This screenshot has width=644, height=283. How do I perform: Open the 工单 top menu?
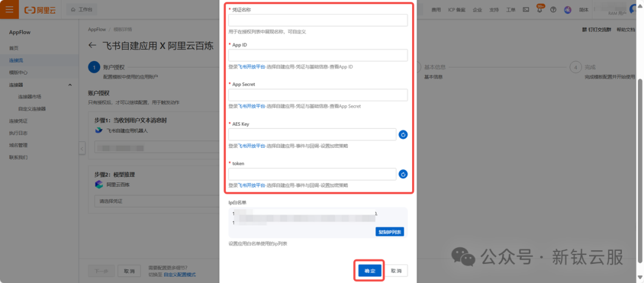tap(510, 10)
